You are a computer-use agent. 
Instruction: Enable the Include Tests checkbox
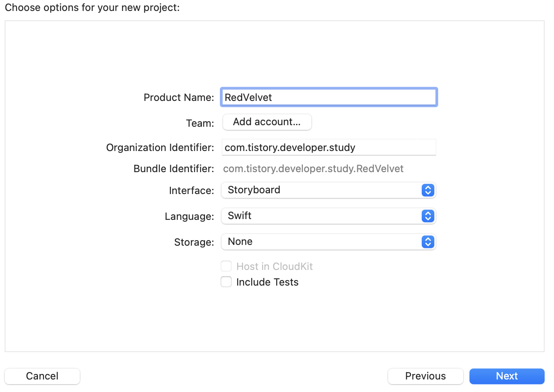coord(226,282)
